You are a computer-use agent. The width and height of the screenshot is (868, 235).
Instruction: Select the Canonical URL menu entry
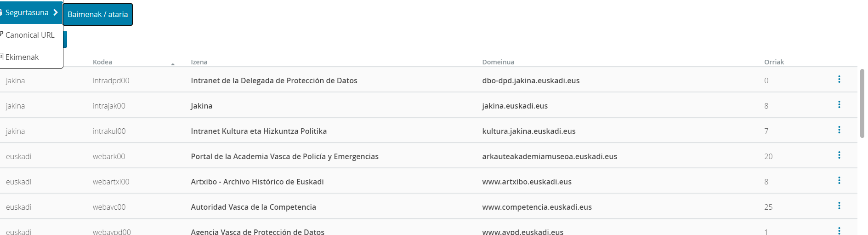30,35
